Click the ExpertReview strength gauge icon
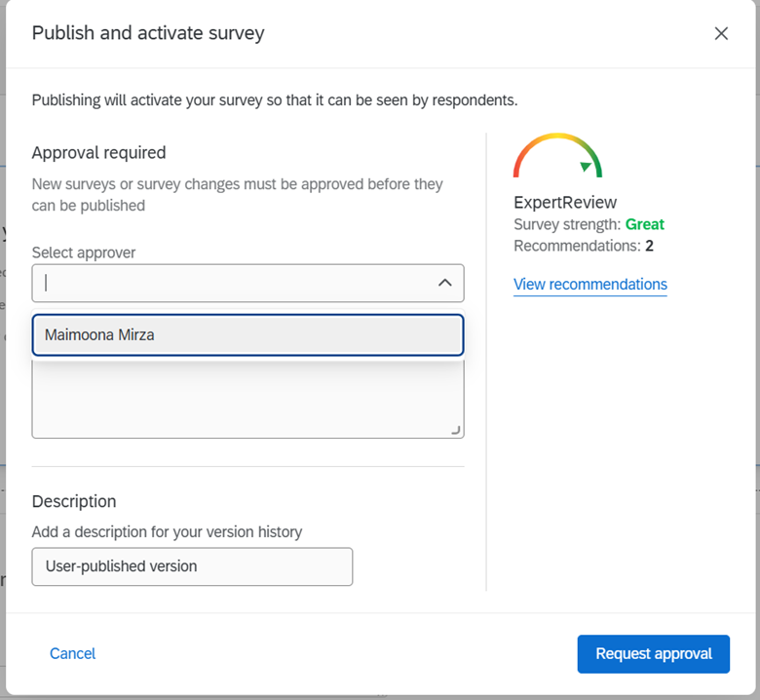Image resolution: width=760 pixels, height=700 pixels. point(557,156)
